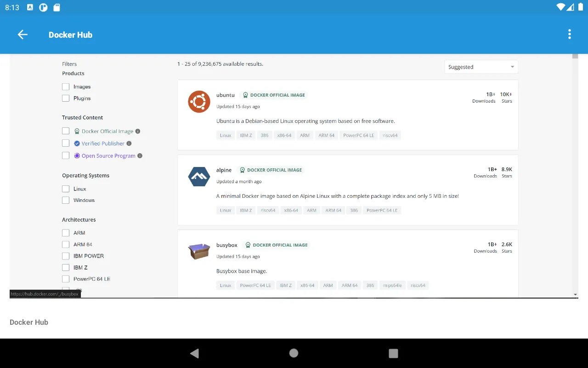Click 8.9K Stars on alpine card
Screen dimensions: 588x368
tap(507, 172)
